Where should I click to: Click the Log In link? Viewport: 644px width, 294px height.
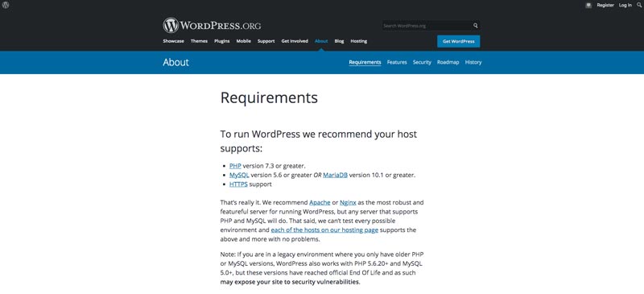625,6
